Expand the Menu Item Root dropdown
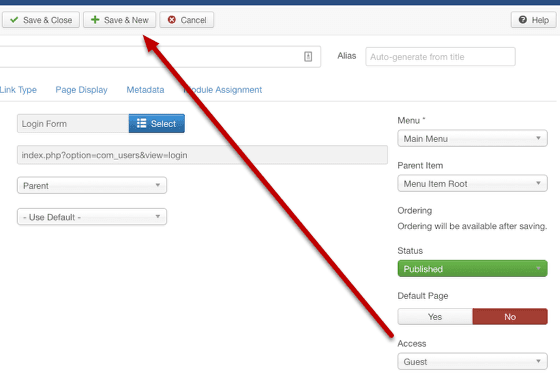 (x=472, y=183)
